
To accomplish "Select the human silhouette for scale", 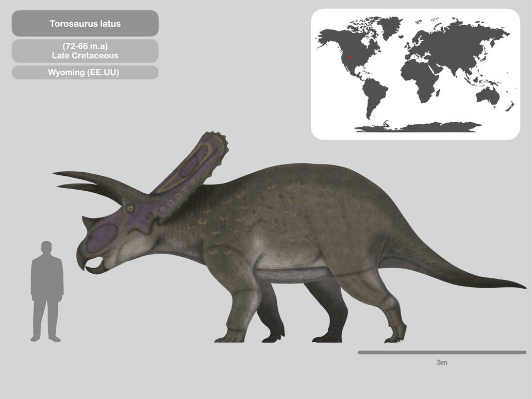I will (x=47, y=291).
